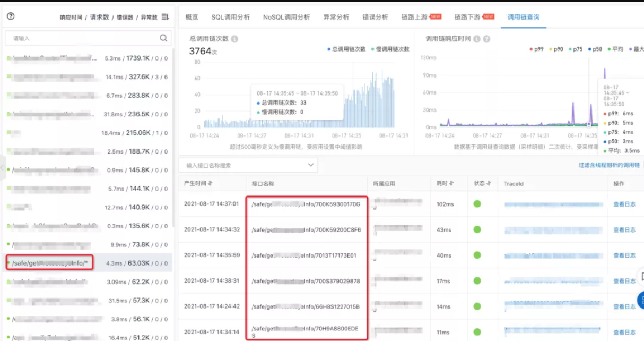Screen dimensions: 644x341
Task: Select interface row with 327.6K requests
Action: [88, 77]
